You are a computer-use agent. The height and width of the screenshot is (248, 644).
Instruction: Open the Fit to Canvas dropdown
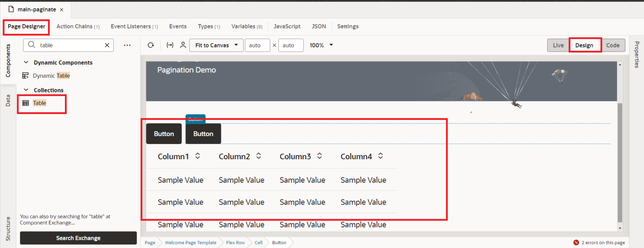(216, 45)
